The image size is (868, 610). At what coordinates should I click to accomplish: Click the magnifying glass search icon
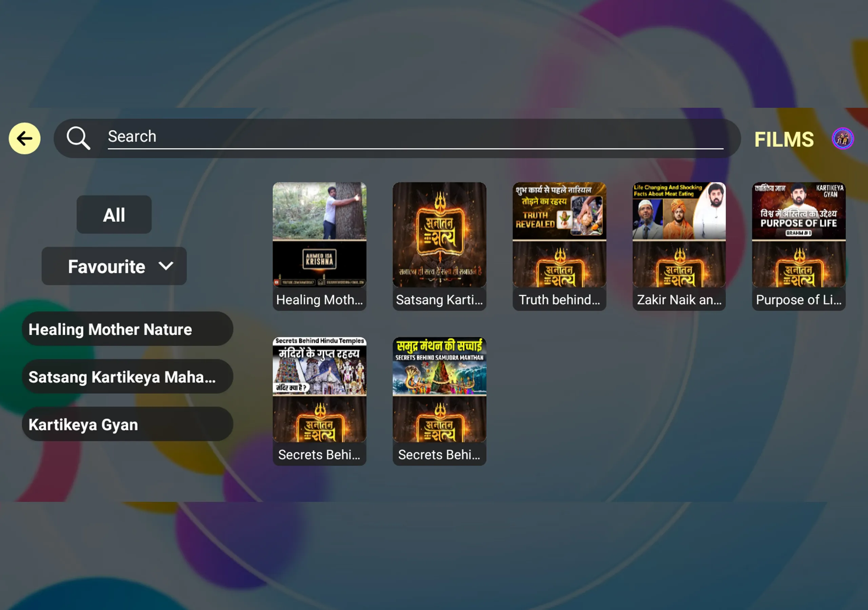[x=78, y=138]
